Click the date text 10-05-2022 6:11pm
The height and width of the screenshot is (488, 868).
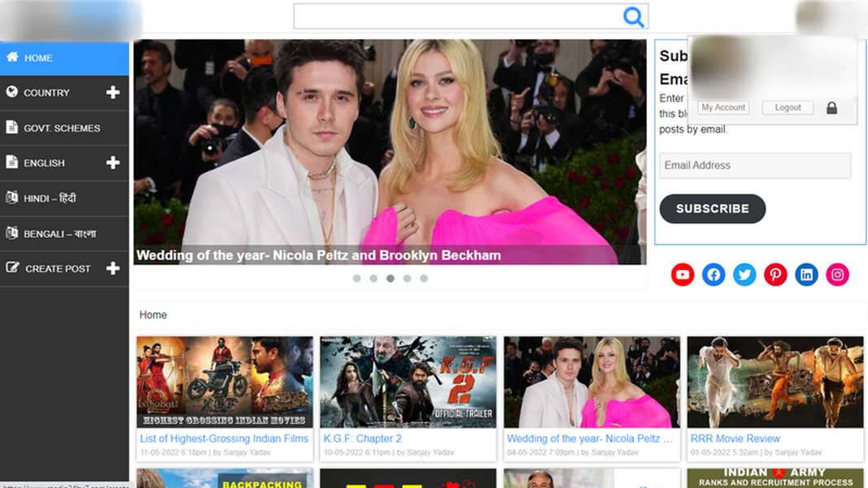click(x=357, y=452)
